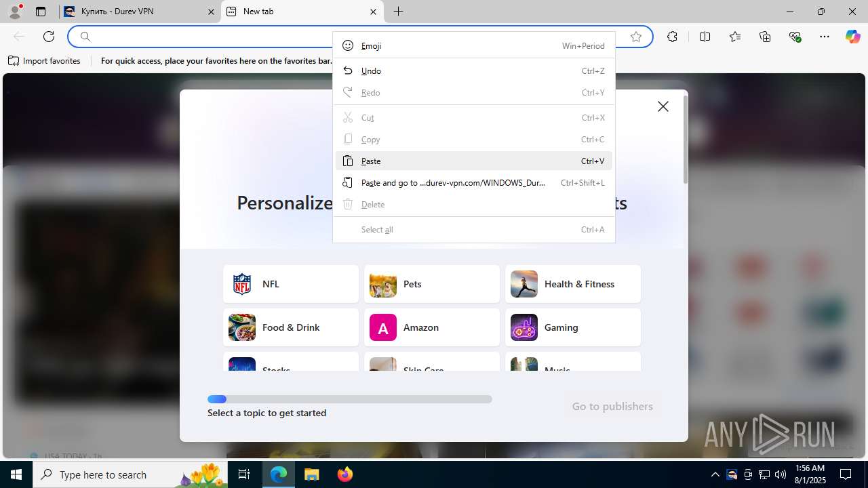Click Import favorites link

click(45, 61)
